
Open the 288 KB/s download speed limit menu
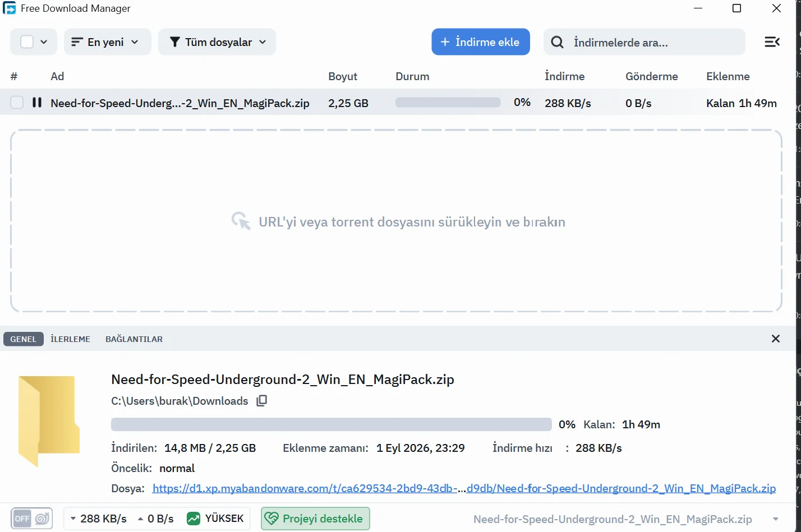tap(98, 519)
